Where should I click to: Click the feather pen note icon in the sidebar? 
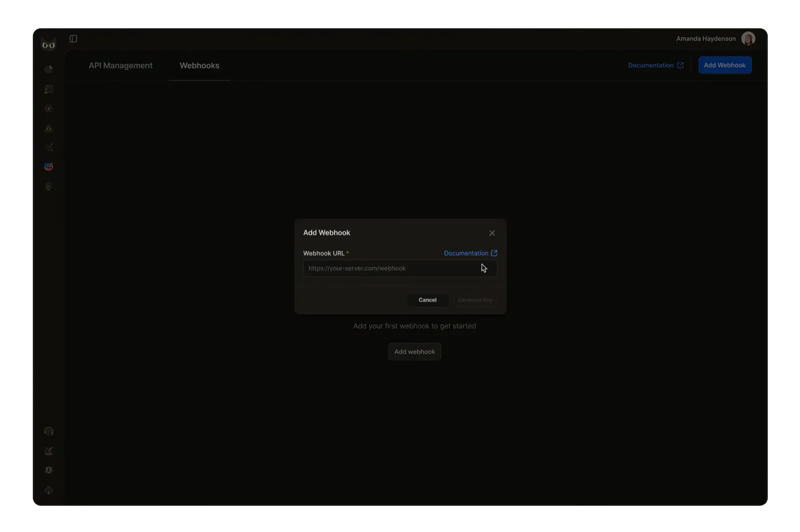tap(48, 451)
